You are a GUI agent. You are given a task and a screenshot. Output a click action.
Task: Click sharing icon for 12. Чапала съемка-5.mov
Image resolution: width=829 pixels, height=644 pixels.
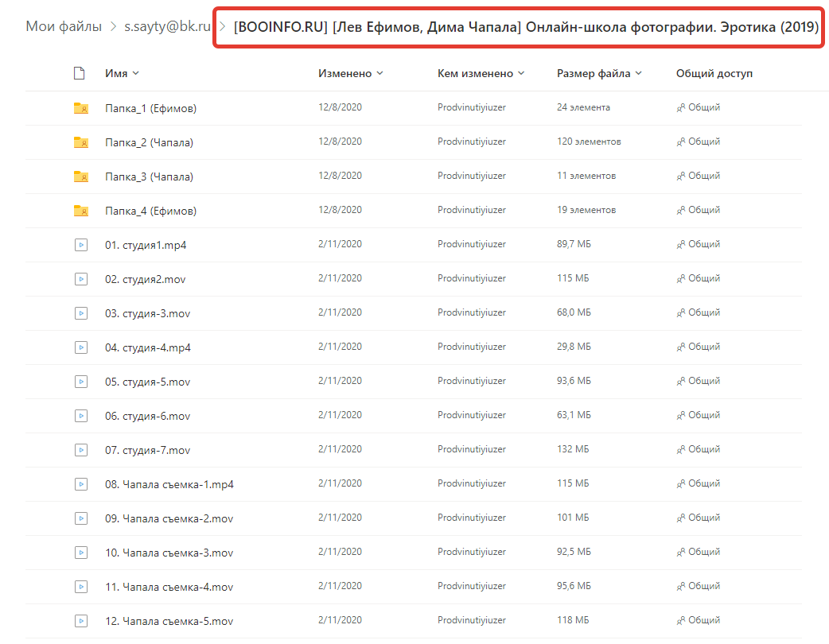pos(681,620)
